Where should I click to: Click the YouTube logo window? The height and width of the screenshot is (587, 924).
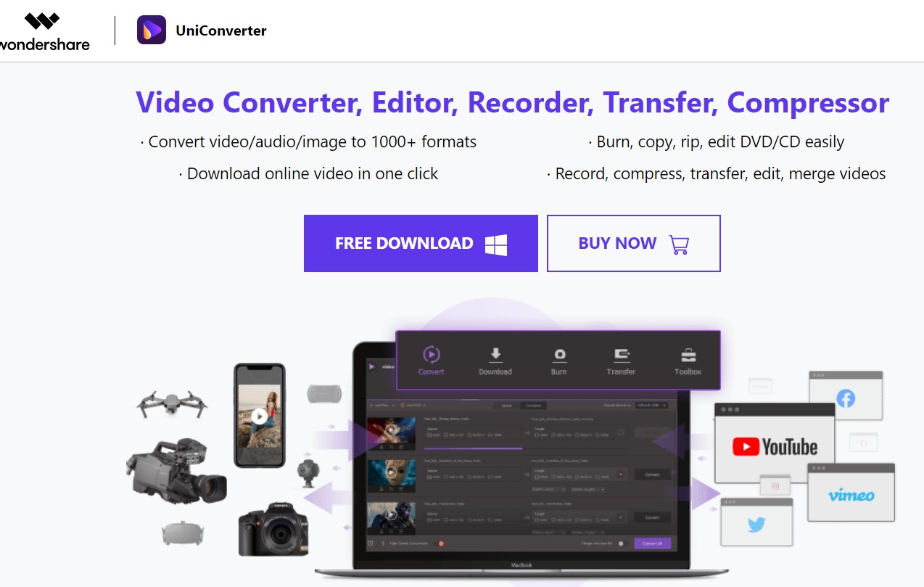(775, 443)
